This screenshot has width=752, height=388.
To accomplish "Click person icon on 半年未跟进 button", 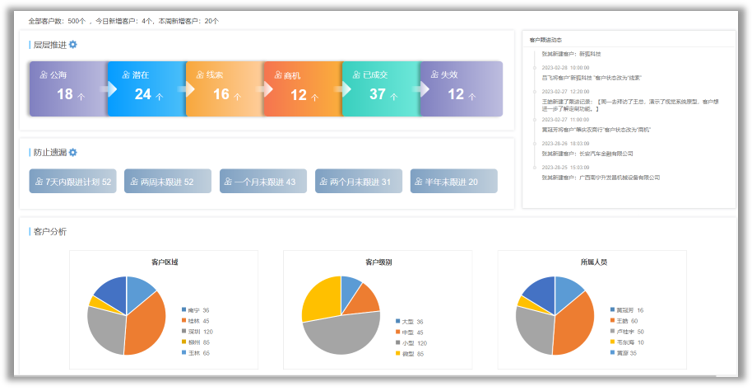I will pos(419,182).
